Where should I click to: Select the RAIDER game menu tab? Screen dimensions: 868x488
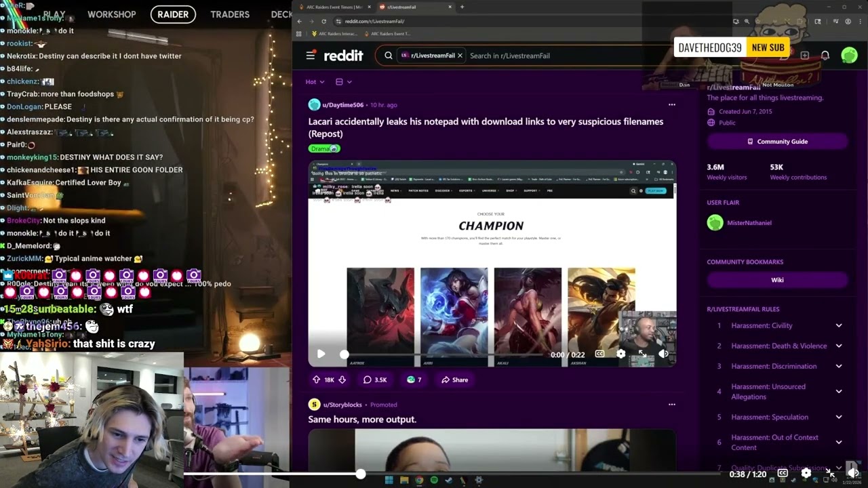point(173,14)
